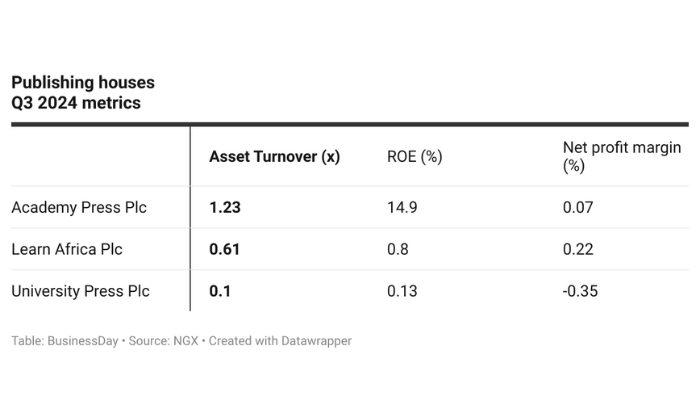Click the "Q3 2024 metrics" subtitle line

(x=76, y=102)
